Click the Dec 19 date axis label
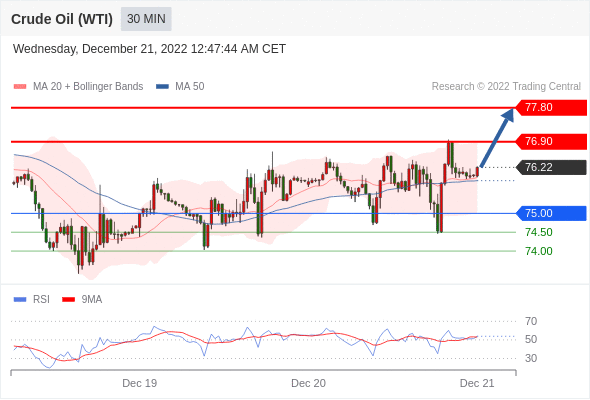The height and width of the screenshot is (400, 590). [x=140, y=383]
